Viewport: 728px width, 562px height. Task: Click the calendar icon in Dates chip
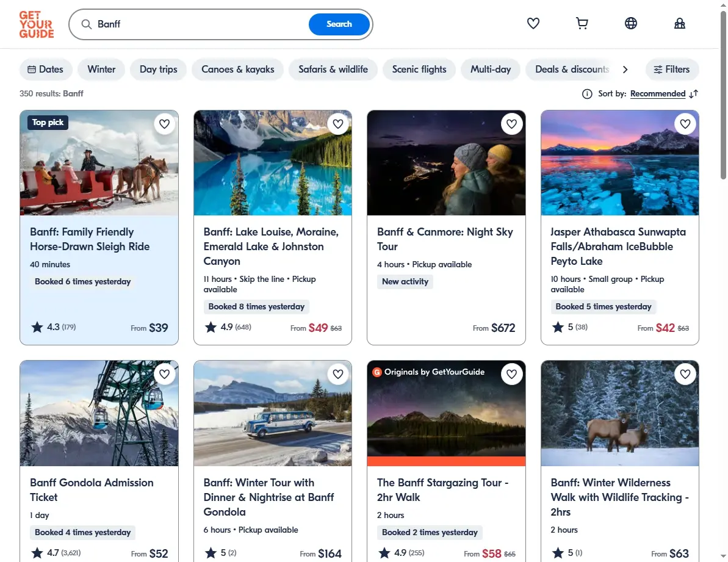[32, 70]
